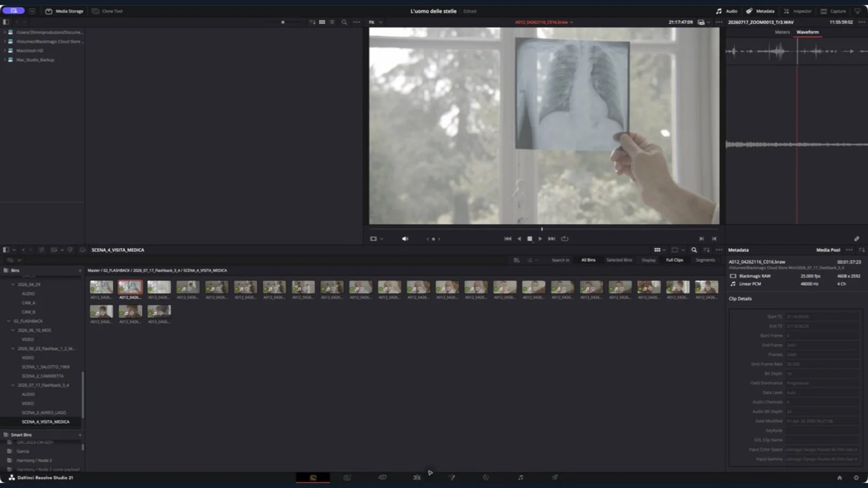Open the clip name dropdown above viewer
Viewport: 868px width, 488px height.
(x=544, y=22)
